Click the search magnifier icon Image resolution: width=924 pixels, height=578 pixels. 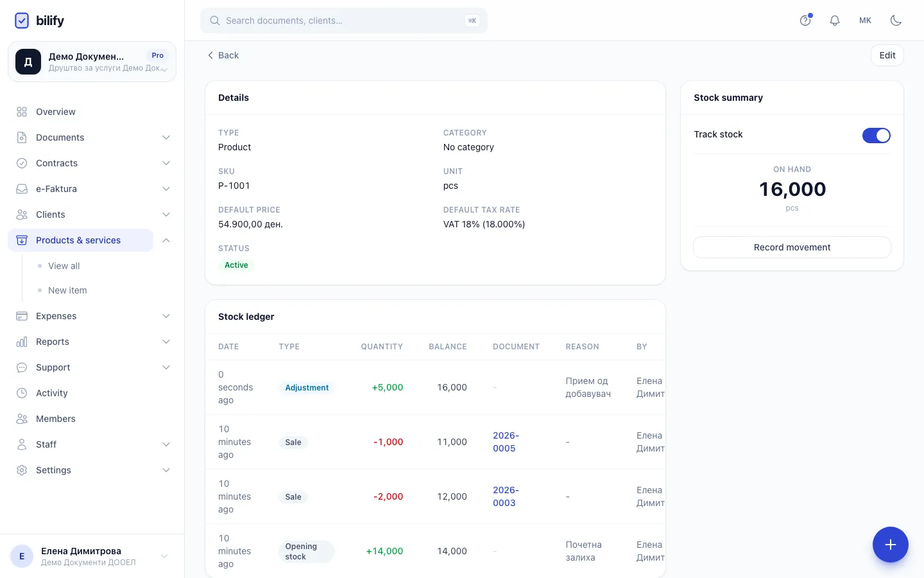point(215,21)
